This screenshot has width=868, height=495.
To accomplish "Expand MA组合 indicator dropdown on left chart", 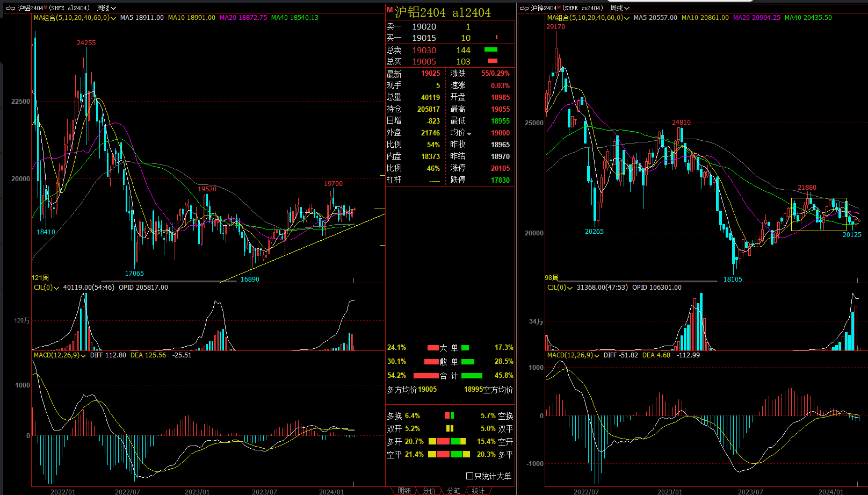I will 114,18.
